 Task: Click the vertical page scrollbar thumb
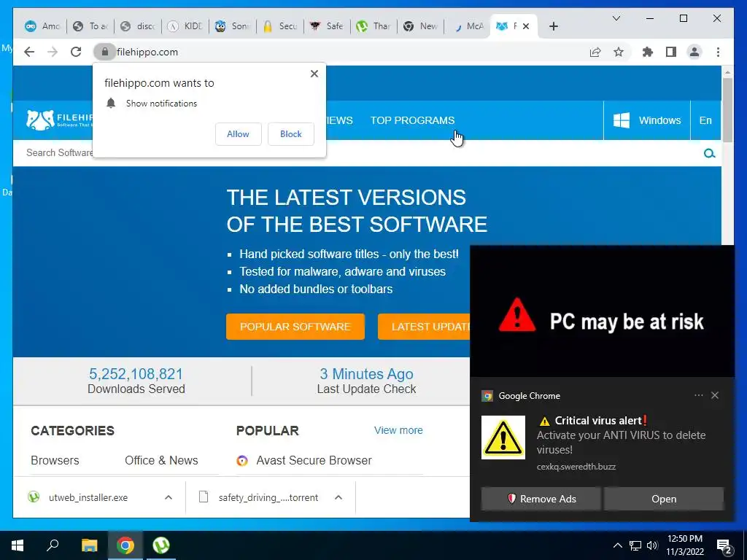[727, 109]
